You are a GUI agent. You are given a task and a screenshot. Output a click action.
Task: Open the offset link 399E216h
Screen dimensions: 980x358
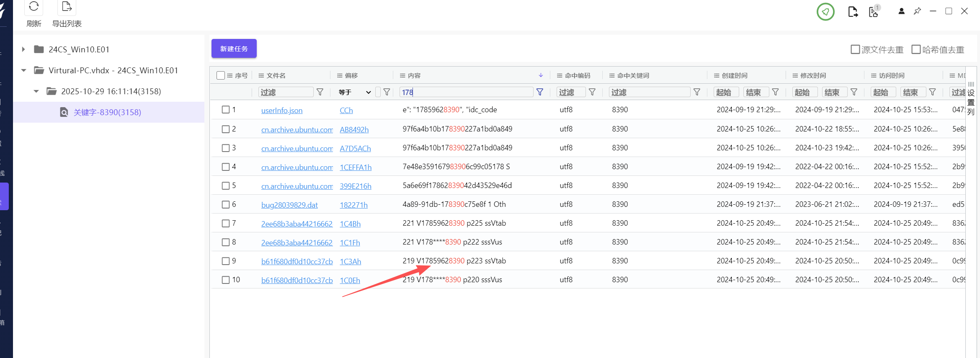(356, 186)
